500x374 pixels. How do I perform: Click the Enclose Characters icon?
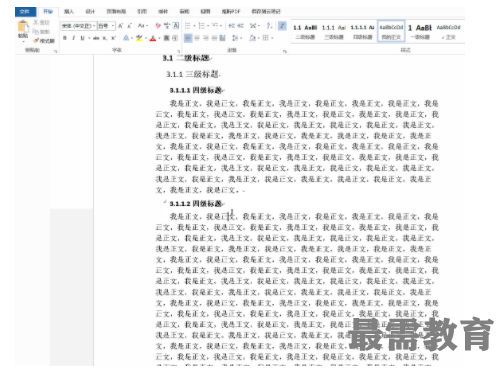pos(175,38)
